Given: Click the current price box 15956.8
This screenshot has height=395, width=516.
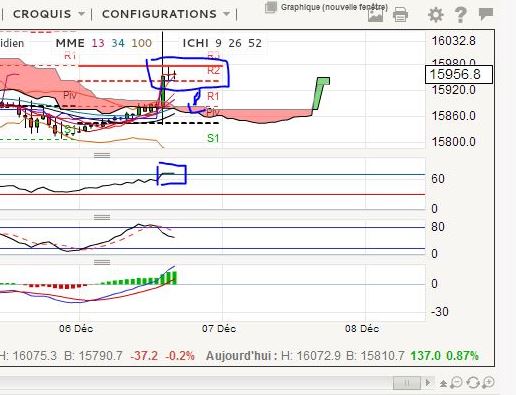Looking at the screenshot, I should click(x=459, y=74).
